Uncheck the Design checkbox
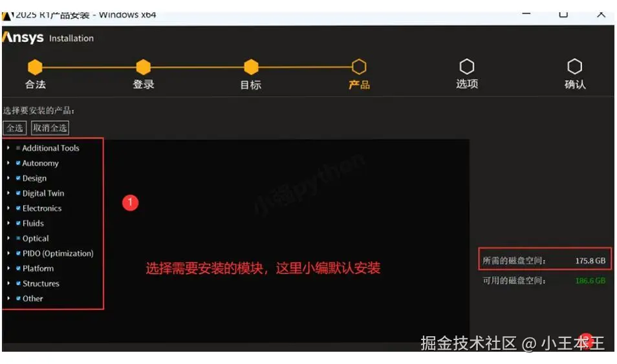The image size is (617, 364). 18,178
